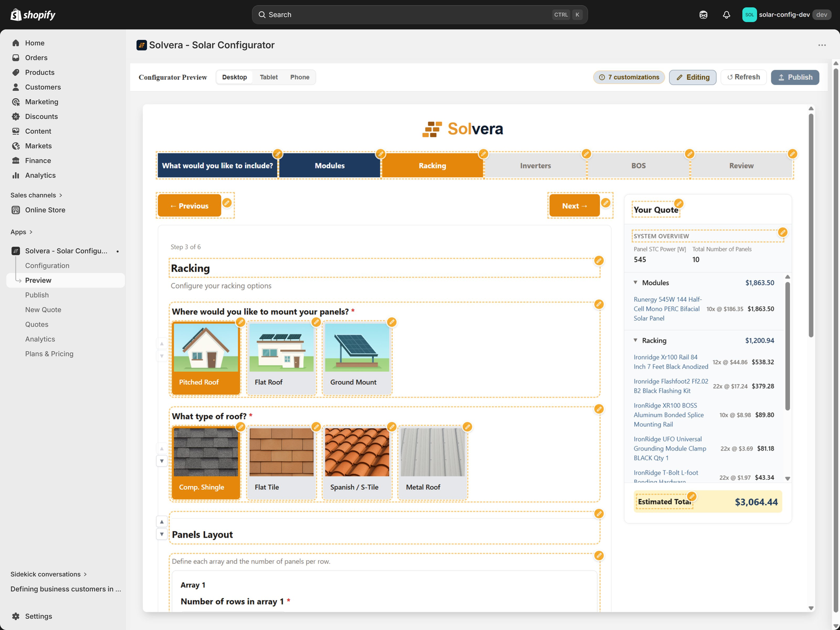Open the New Quote sidebar link
Viewport: 840px width, 630px height.
pos(43,310)
